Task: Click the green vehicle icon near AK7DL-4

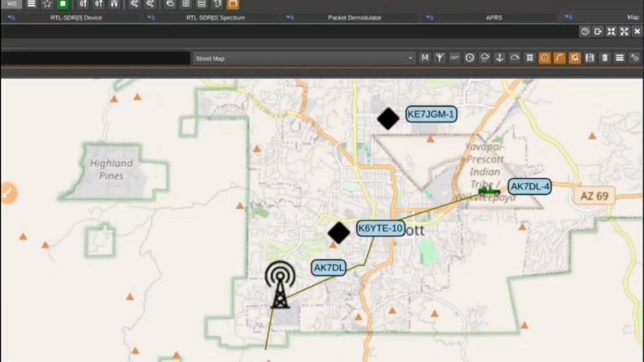Action: (489, 191)
